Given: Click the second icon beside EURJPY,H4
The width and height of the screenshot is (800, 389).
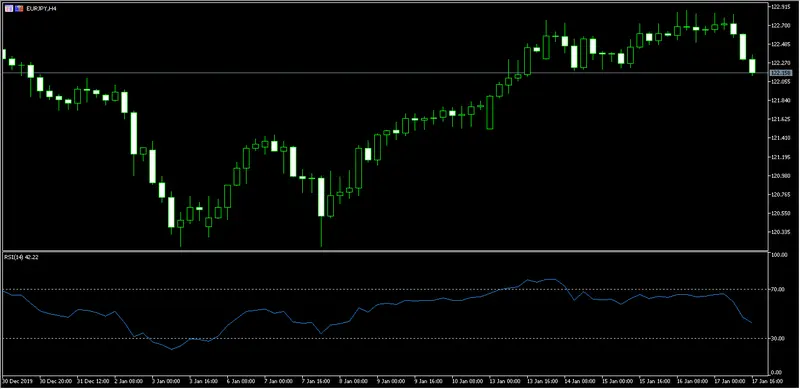Looking at the screenshot, I should point(19,9).
